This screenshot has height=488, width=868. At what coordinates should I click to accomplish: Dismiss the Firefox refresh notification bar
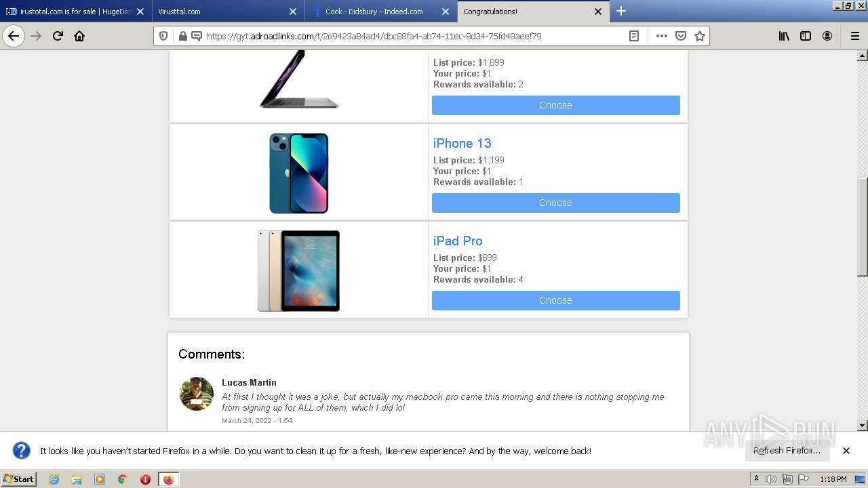846,451
